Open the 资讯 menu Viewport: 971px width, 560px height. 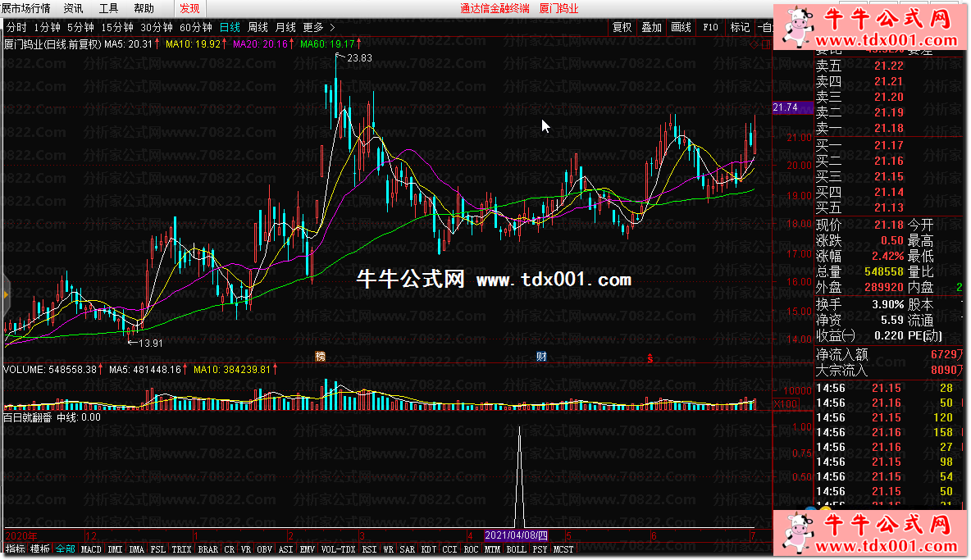click(73, 8)
